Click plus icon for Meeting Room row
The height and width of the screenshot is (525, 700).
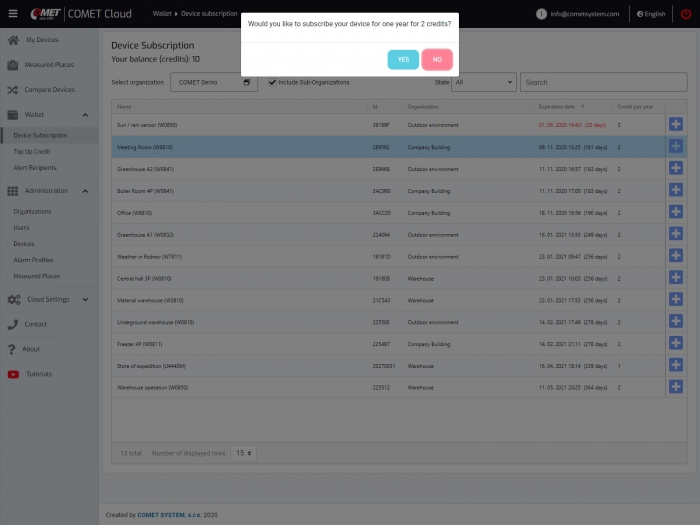point(675,146)
